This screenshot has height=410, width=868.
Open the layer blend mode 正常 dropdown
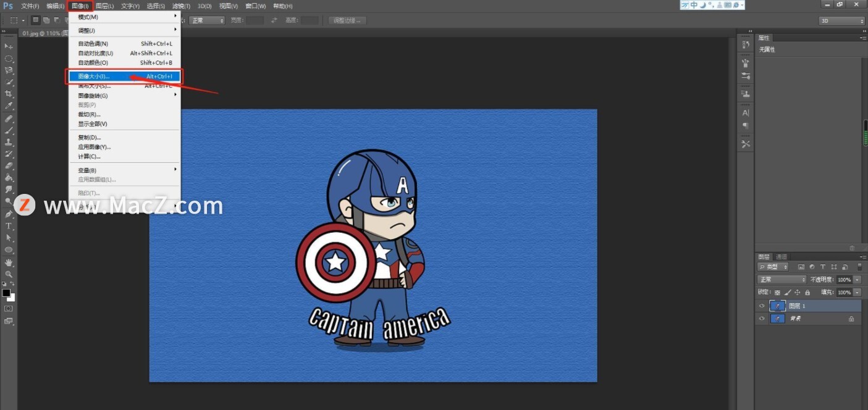(782, 280)
